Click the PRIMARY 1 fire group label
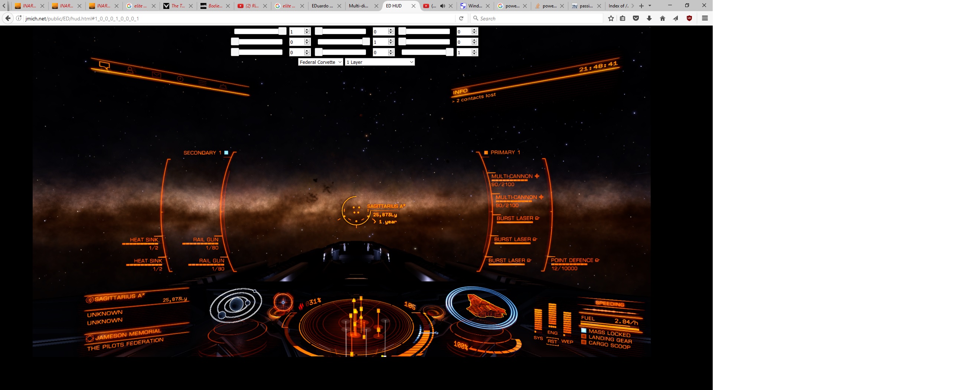This screenshot has width=980, height=390. point(505,152)
